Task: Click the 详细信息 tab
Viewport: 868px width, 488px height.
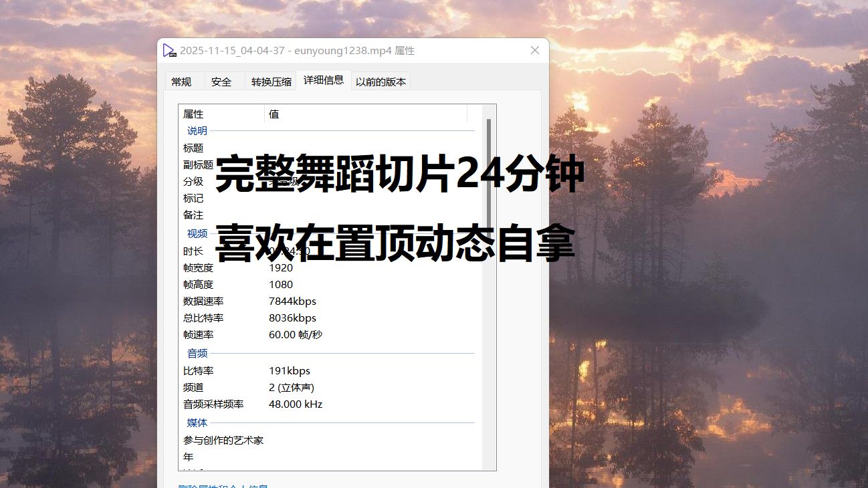Action: click(x=324, y=80)
